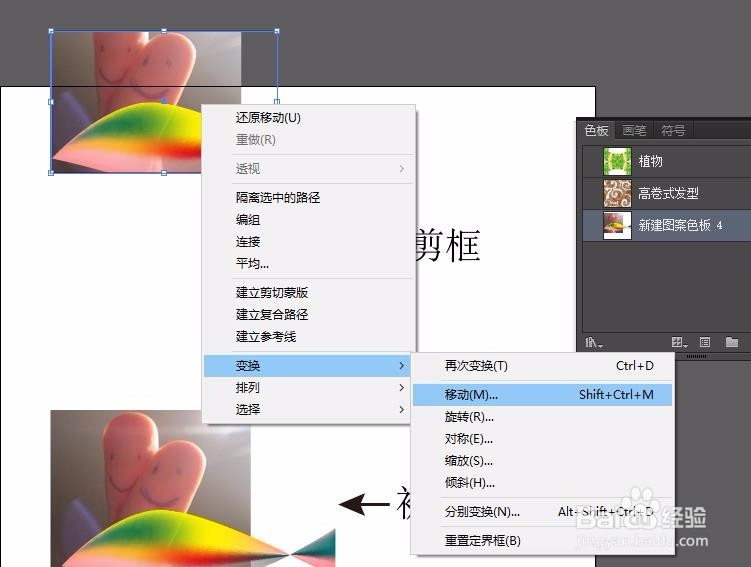This screenshot has width=751, height=567.
Task: Expand the 排列 submenu
Action: pos(307,387)
